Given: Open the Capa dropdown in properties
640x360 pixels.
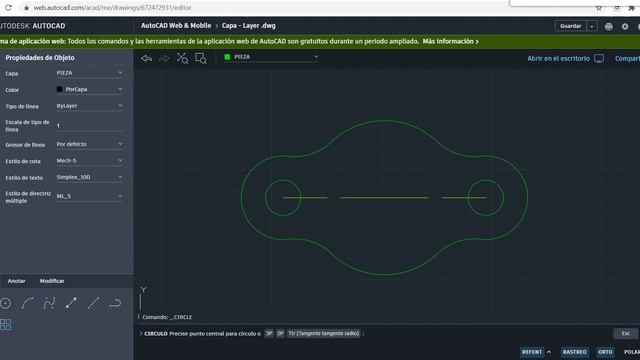Looking at the screenshot, I should click(89, 73).
